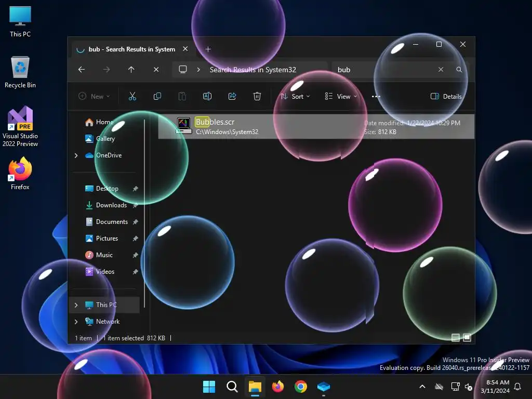The width and height of the screenshot is (532, 399).
Task: Click the muted volume tray icon
Action: [469, 387]
